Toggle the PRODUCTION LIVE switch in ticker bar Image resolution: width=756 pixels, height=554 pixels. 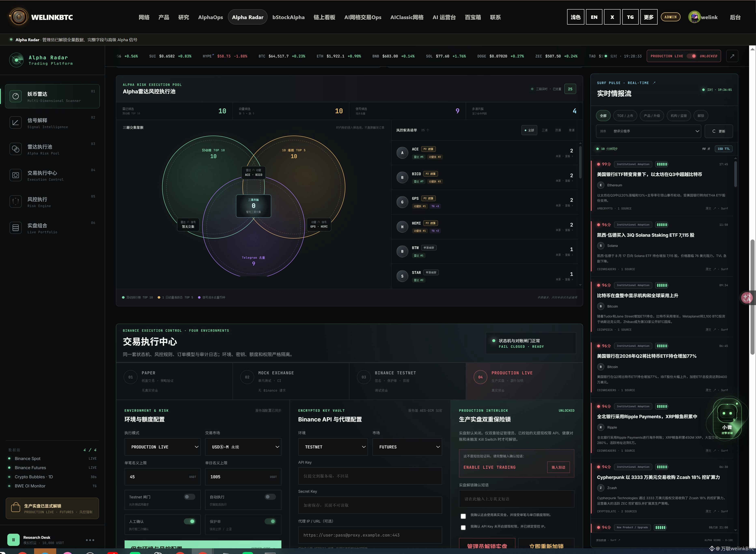691,56
